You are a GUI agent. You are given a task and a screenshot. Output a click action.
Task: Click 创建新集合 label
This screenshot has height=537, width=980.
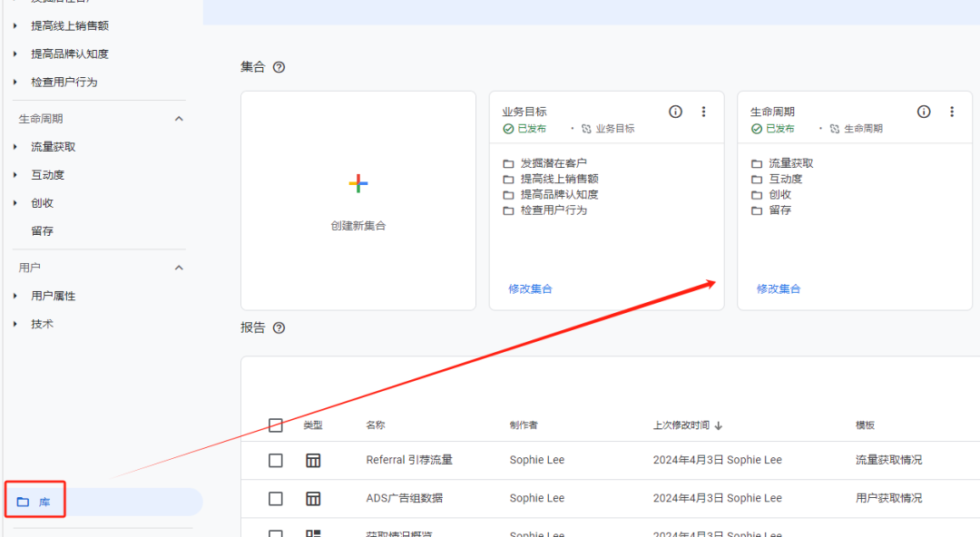(358, 226)
